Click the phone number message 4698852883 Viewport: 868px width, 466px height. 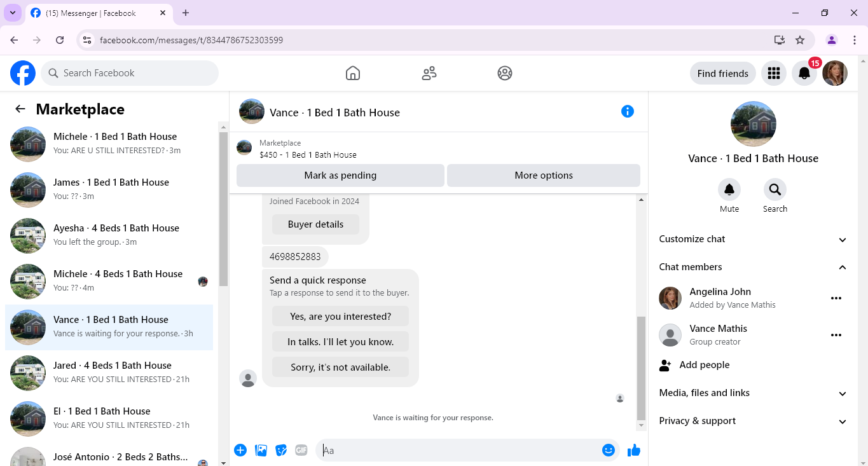(295, 257)
